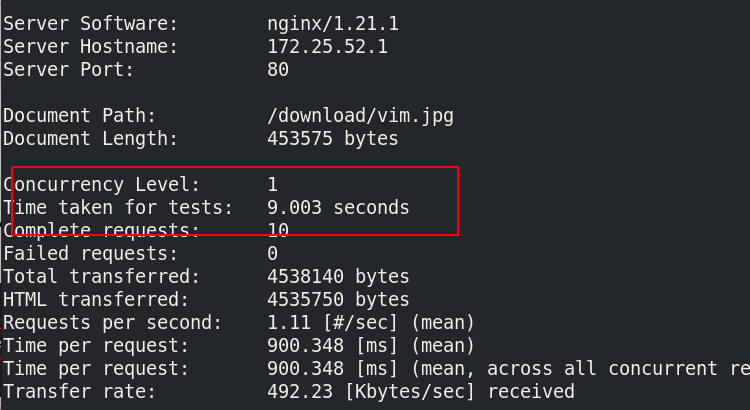This screenshot has width=750, height=410.
Task: Click the Time taken for tests label
Action: click(118, 207)
